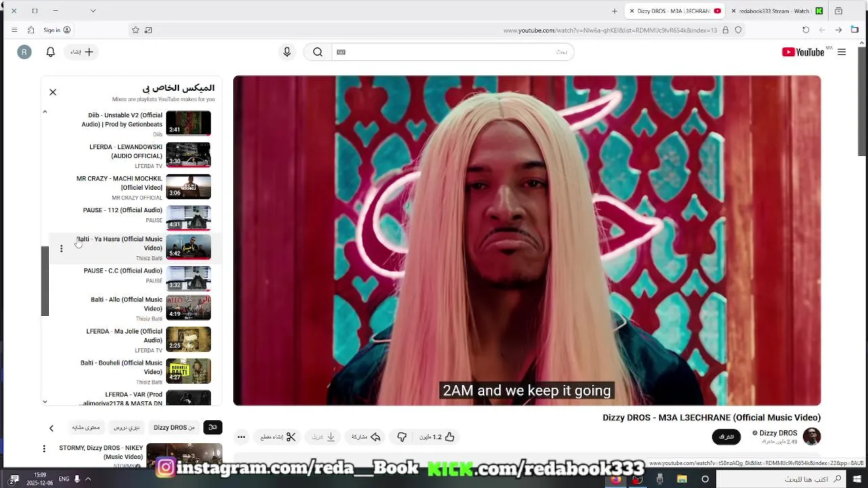
Task: Click Sign in in browser toolbar
Action: point(56,30)
